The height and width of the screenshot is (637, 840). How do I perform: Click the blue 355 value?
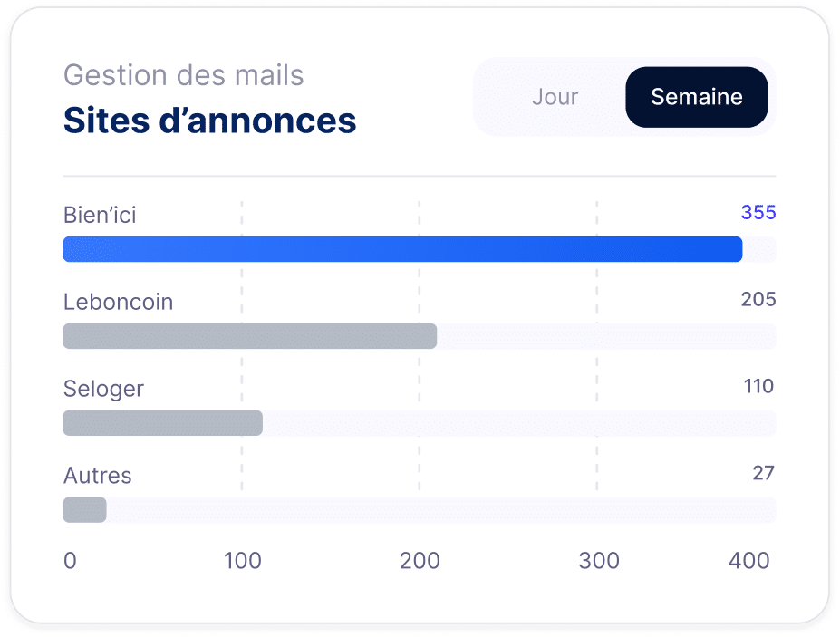click(758, 213)
